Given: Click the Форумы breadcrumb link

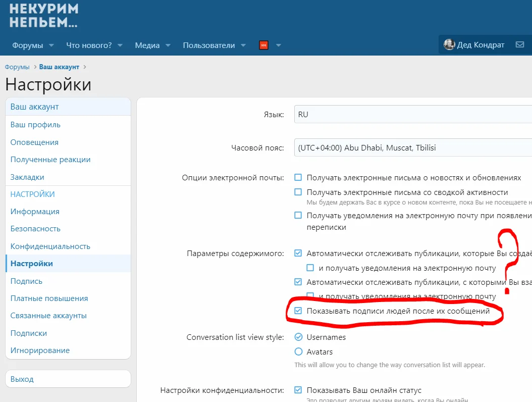Looking at the screenshot, I should pos(17,67).
